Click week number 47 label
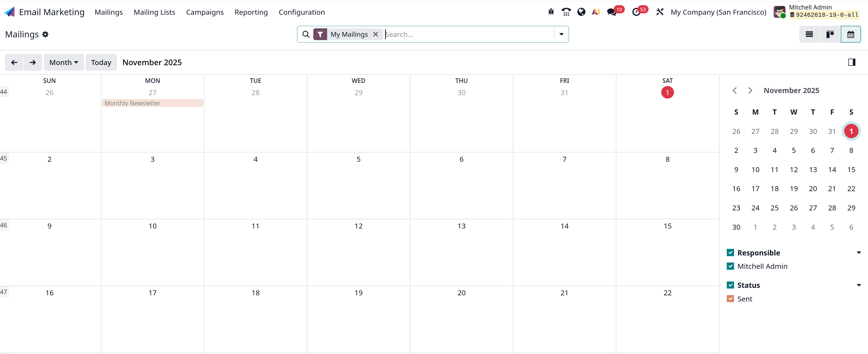 4,292
